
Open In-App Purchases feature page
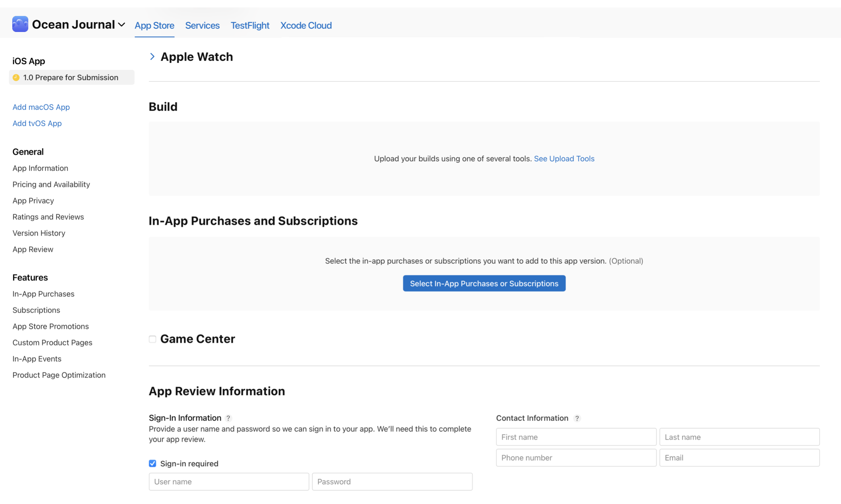[x=43, y=294]
